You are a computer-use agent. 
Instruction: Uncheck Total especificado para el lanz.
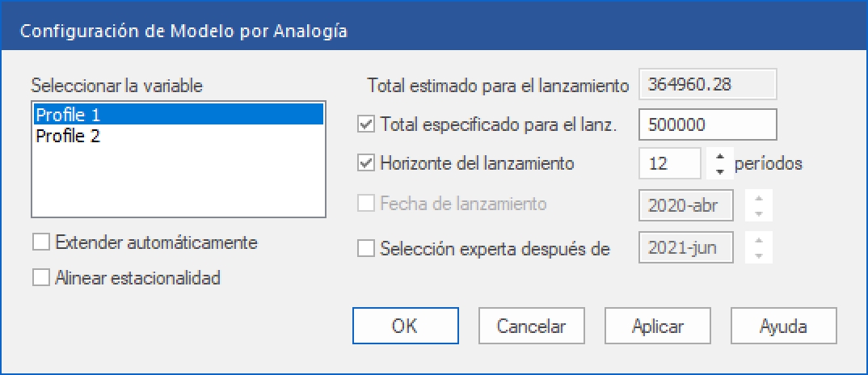tap(365, 124)
